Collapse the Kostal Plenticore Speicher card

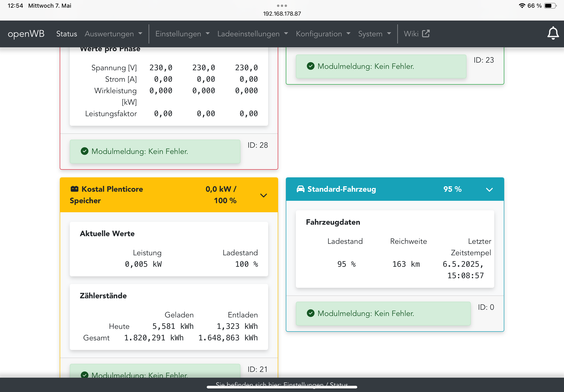pyautogui.click(x=263, y=195)
